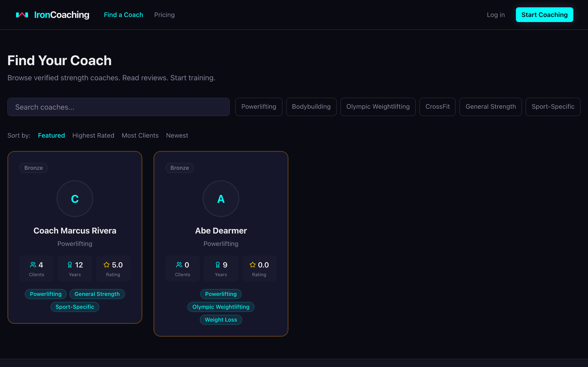Sort coaches by Newest

(177, 135)
